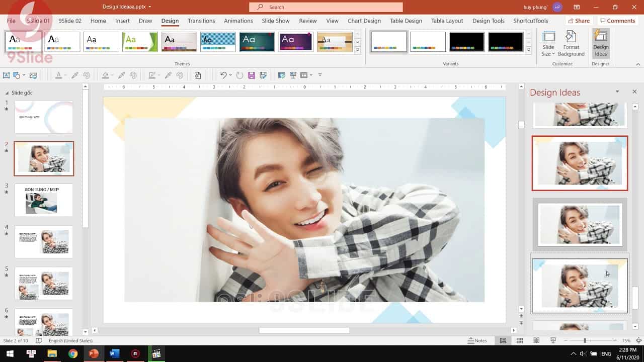
Task: Start Slide Show from the status bar icon
Action: coord(553,340)
